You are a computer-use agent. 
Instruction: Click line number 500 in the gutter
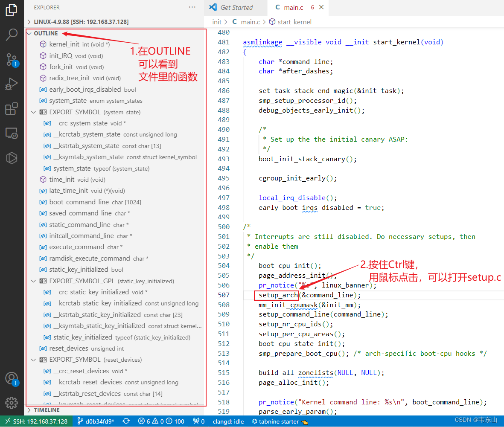tap(223, 227)
